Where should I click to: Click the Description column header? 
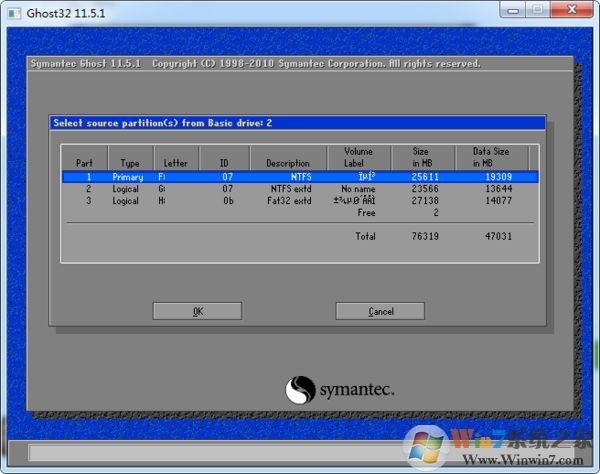coord(288,163)
